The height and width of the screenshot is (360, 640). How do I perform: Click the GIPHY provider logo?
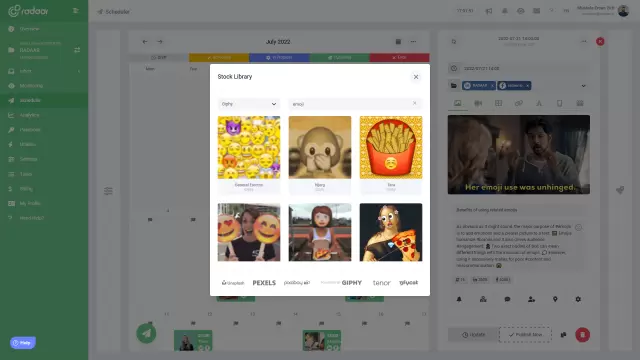click(x=341, y=282)
